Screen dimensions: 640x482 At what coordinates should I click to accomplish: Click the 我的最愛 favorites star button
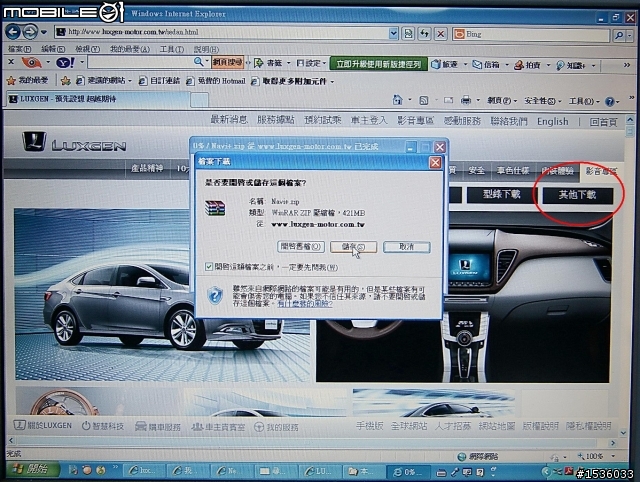(x=27, y=80)
